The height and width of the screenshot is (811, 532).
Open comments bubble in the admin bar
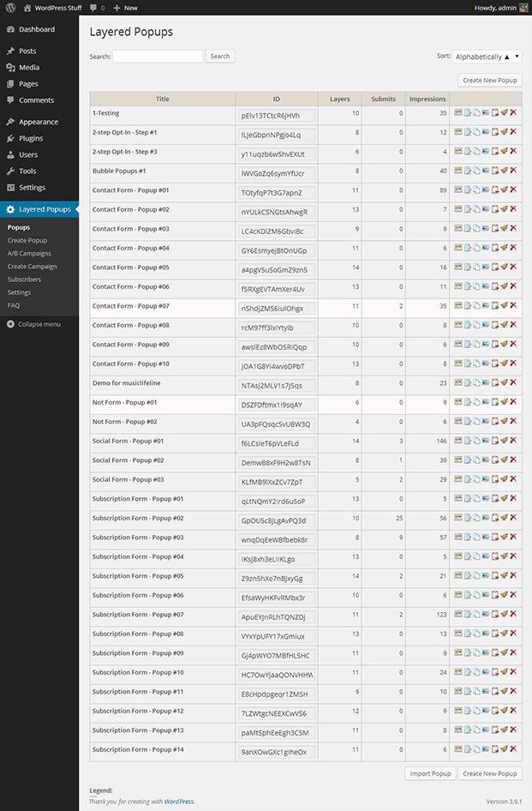coord(96,8)
